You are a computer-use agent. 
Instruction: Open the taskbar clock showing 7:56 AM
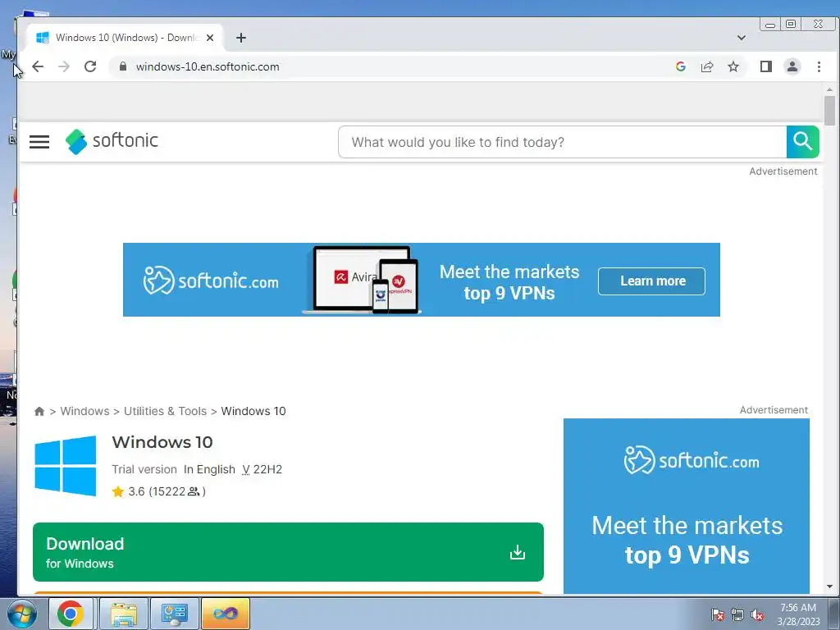(798, 614)
